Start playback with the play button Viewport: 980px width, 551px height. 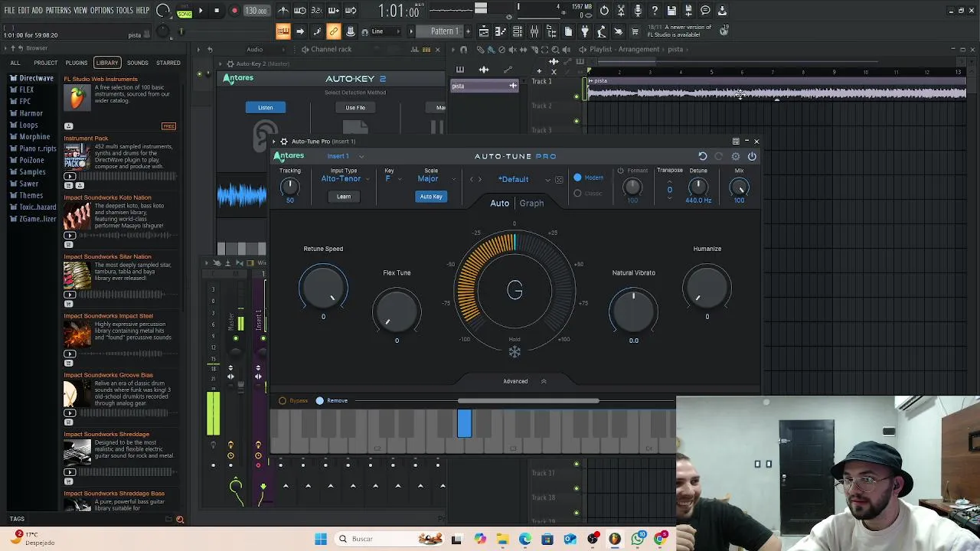pos(201,11)
